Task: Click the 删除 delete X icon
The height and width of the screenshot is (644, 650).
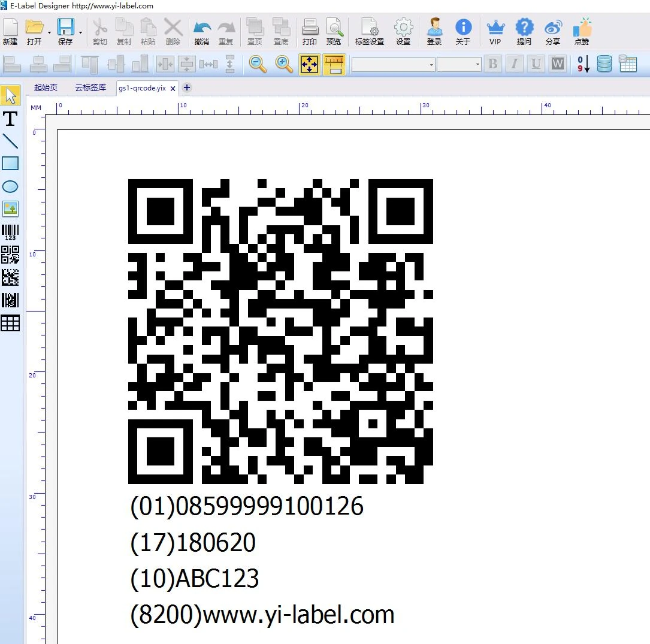Action: point(173,32)
